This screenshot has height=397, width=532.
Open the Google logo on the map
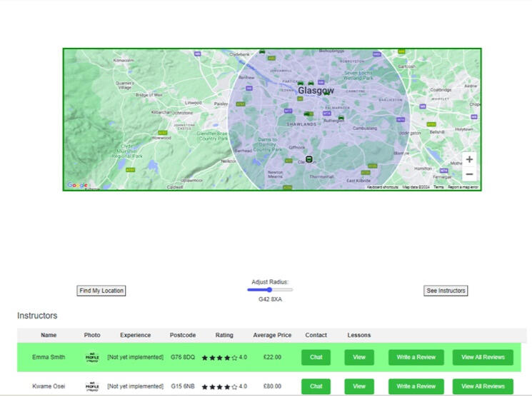[x=77, y=186]
